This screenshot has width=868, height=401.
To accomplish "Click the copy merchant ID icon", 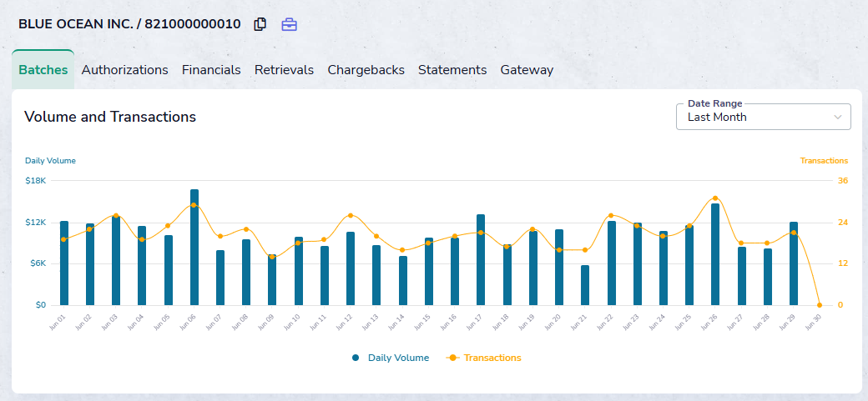I will [260, 24].
